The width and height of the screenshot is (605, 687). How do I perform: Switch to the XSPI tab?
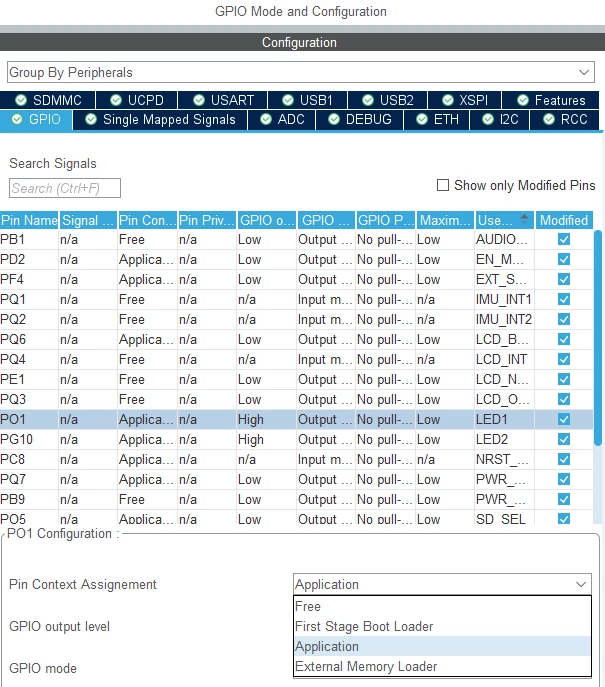[x=465, y=100]
